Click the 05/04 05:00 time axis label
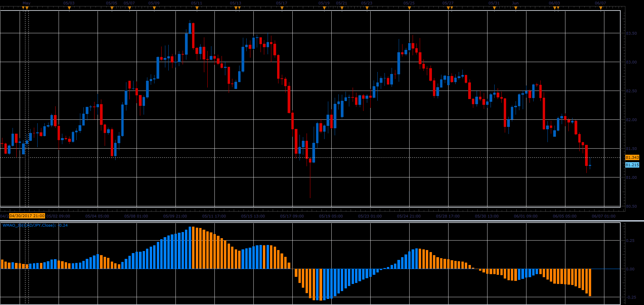This screenshot has width=644, height=305. click(97, 216)
